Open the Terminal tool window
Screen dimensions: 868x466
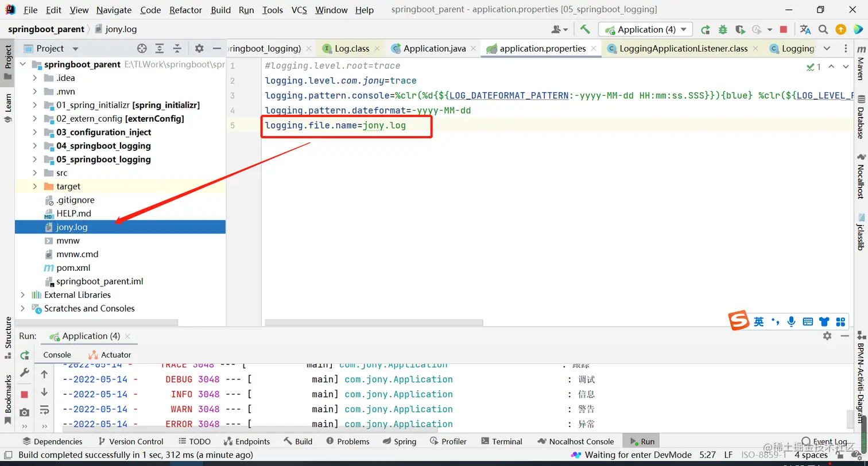tap(502, 441)
